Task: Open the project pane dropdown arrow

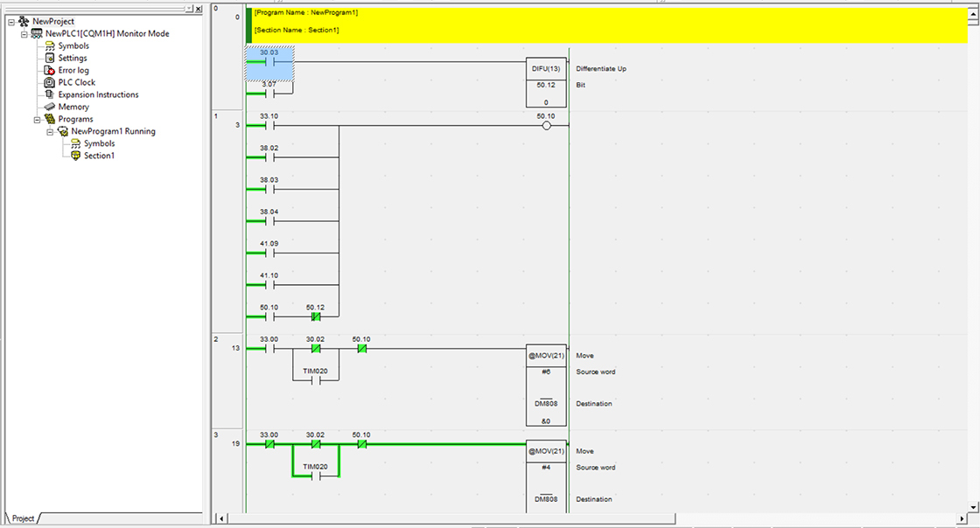Action: pos(190,9)
